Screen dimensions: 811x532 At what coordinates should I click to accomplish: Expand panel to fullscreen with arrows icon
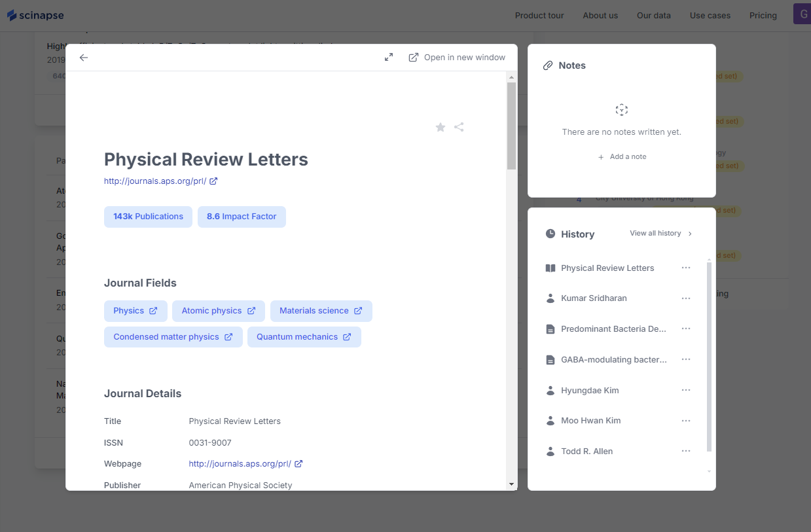point(389,58)
